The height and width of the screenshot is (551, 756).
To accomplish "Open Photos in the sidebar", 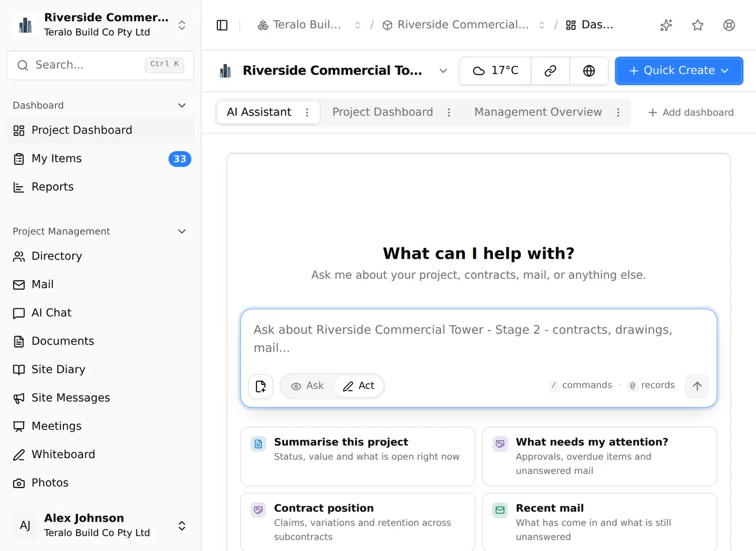I will [x=100, y=482].
